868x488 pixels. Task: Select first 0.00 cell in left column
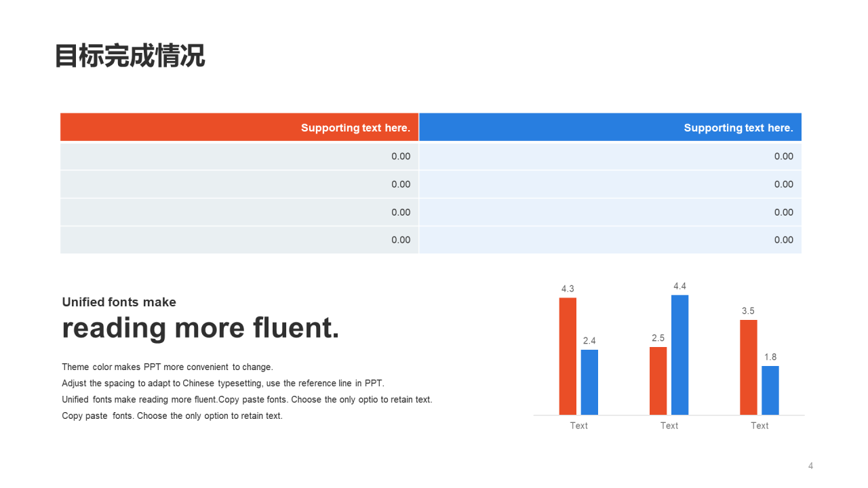tap(239, 156)
